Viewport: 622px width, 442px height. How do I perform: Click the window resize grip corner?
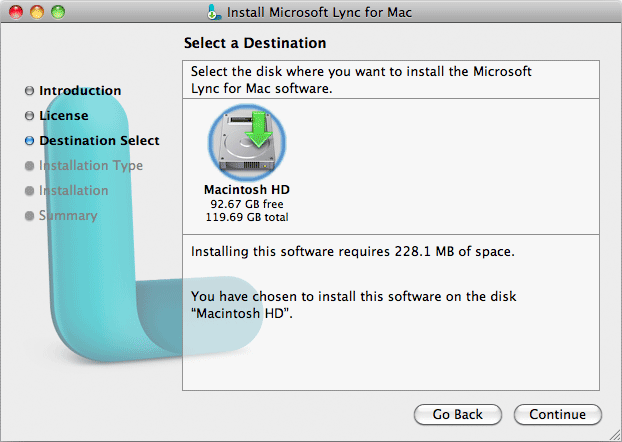coord(615,435)
